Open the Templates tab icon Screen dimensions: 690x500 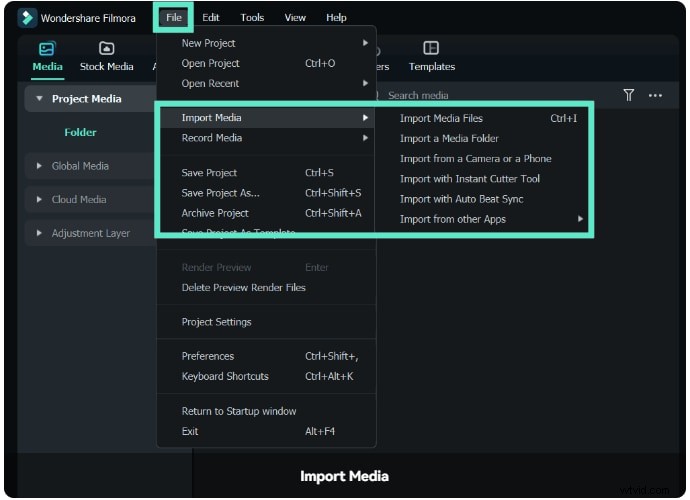[x=431, y=49]
